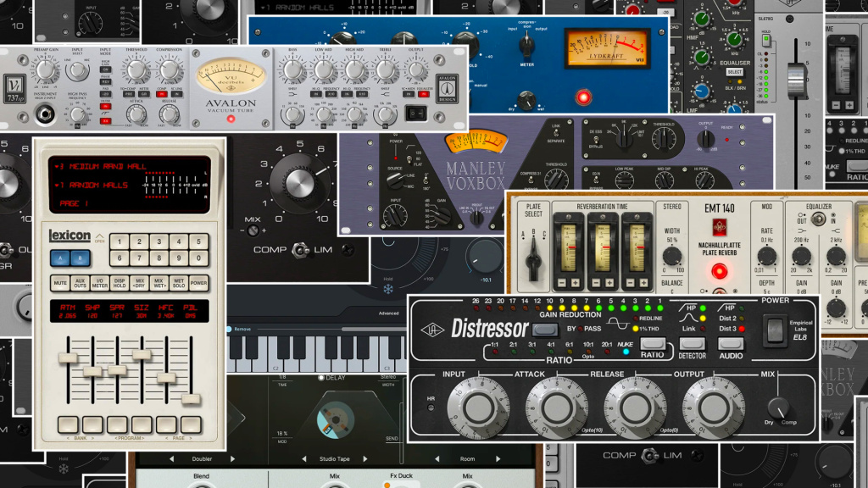Open the '3 MEDIUM RAND HALL' preset dropdown
Screen dimensions: 868x488
[x=101, y=167]
